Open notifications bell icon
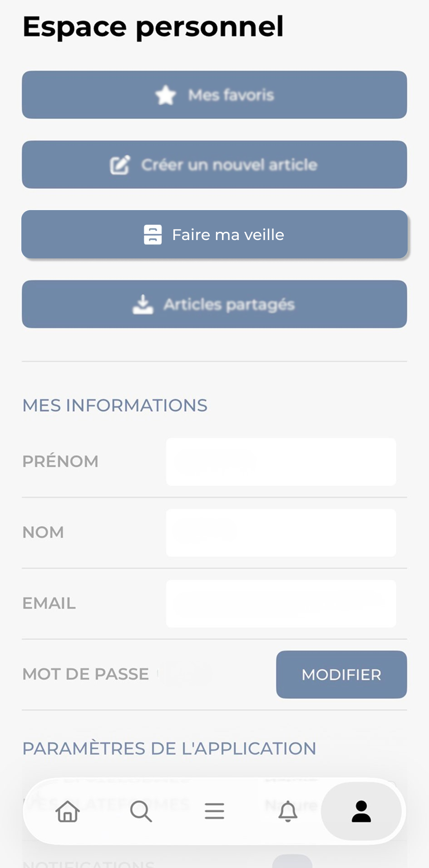Viewport: 429px width, 868px height. (288, 811)
